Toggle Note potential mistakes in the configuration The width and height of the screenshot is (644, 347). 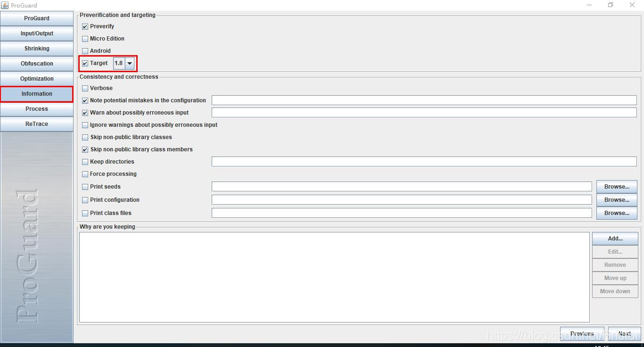[85, 101]
